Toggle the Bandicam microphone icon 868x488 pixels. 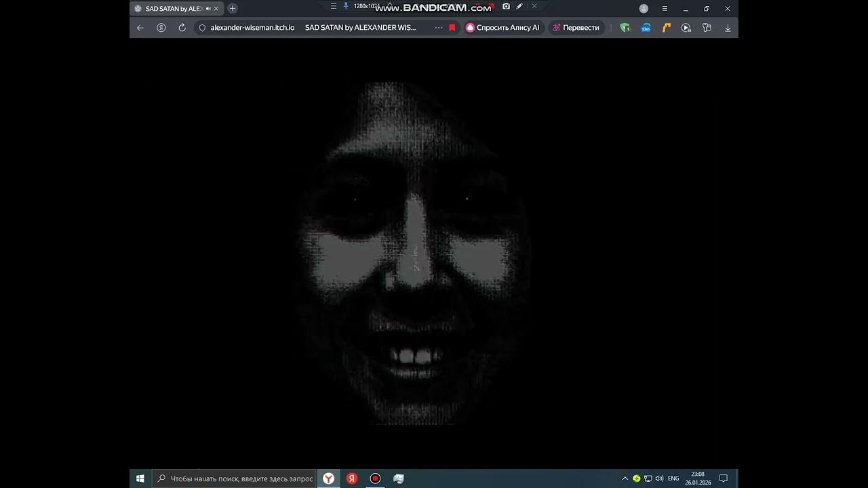pyautogui.click(x=345, y=6)
